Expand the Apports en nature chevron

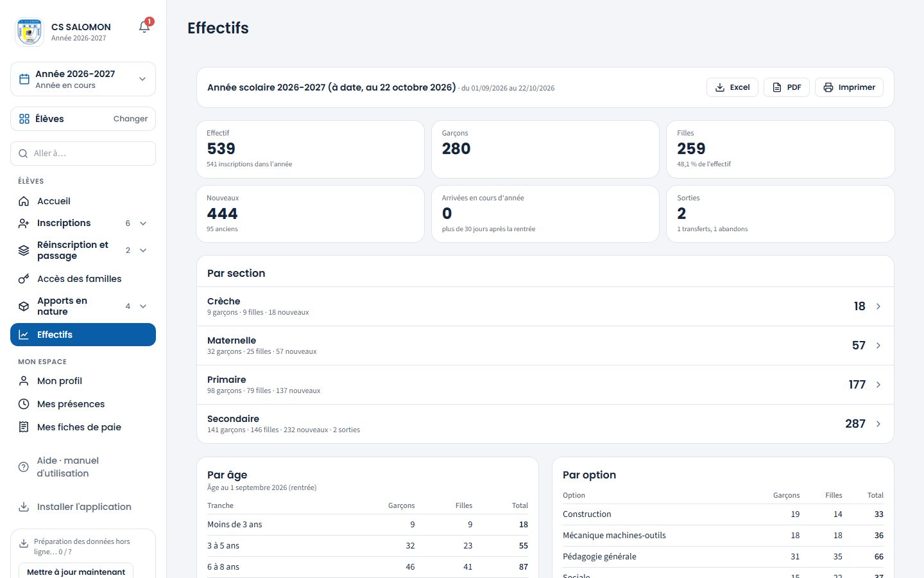coord(143,306)
